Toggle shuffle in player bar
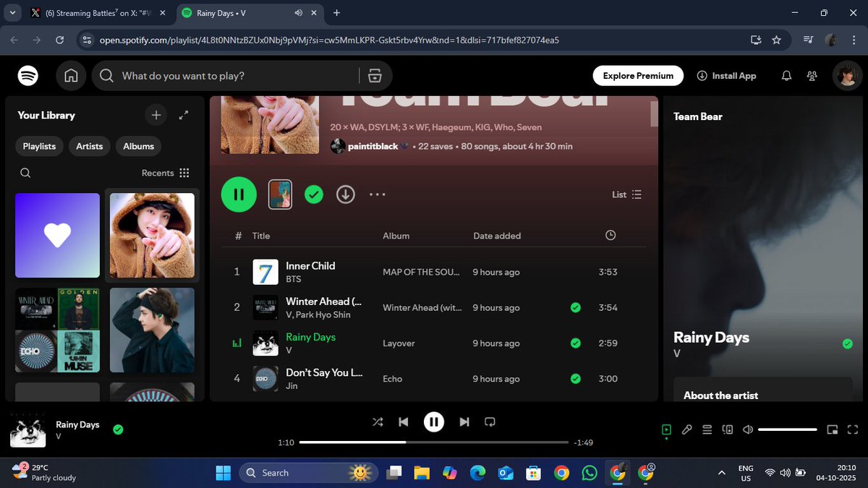The image size is (868, 488). (378, 421)
